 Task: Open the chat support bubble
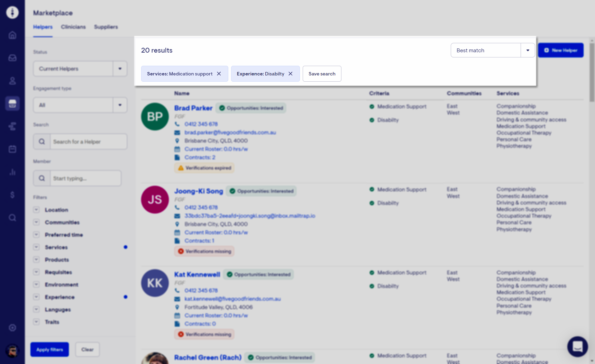577,346
